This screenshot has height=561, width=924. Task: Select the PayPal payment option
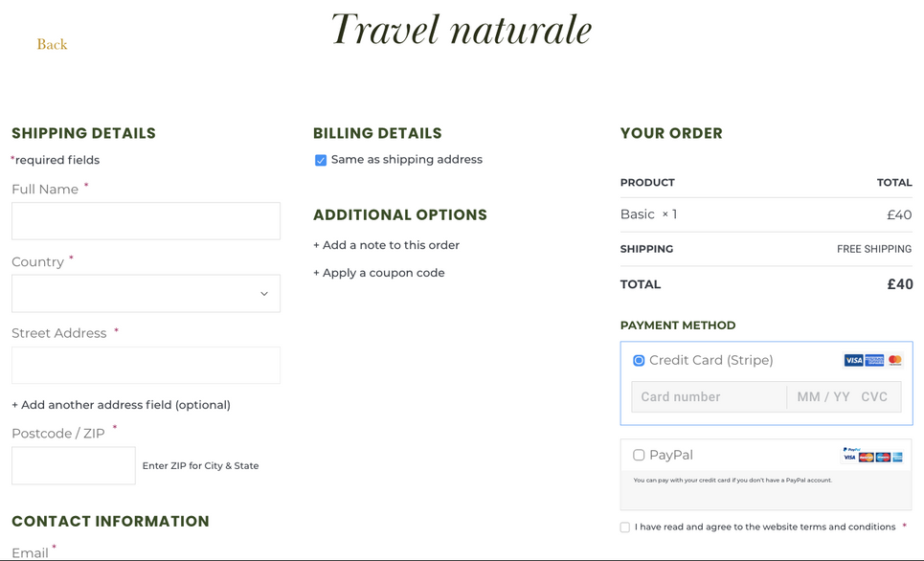click(x=639, y=455)
